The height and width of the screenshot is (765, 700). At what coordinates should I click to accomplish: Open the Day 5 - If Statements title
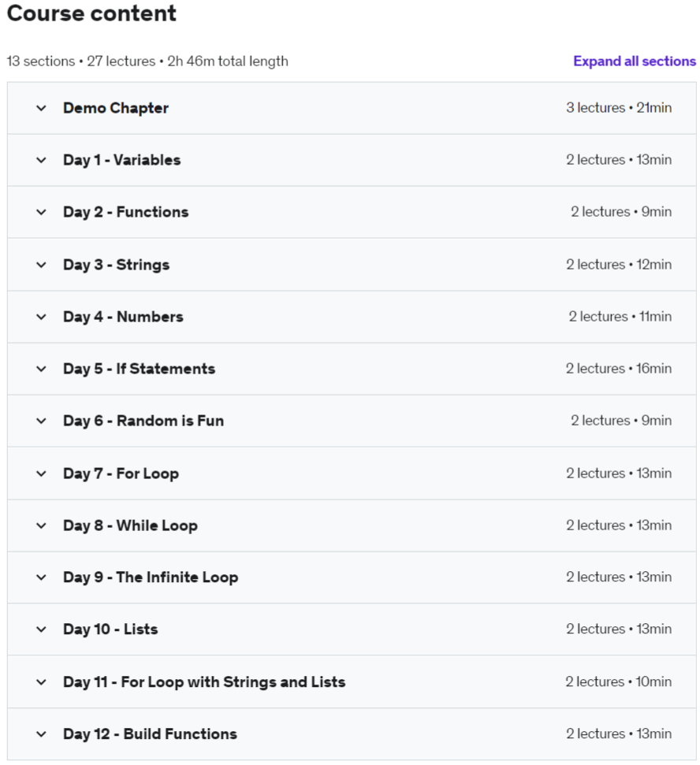point(139,369)
